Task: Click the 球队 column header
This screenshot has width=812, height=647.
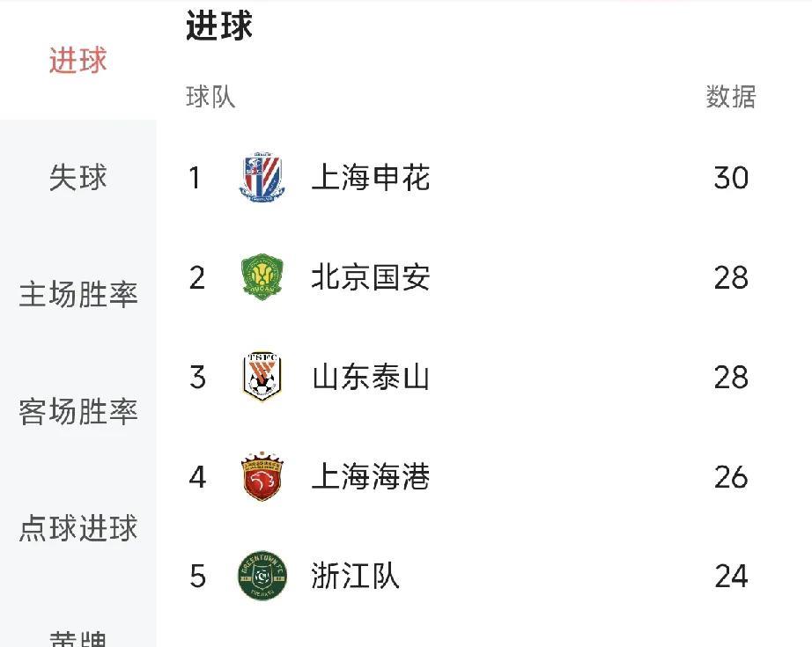Action: [x=210, y=97]
